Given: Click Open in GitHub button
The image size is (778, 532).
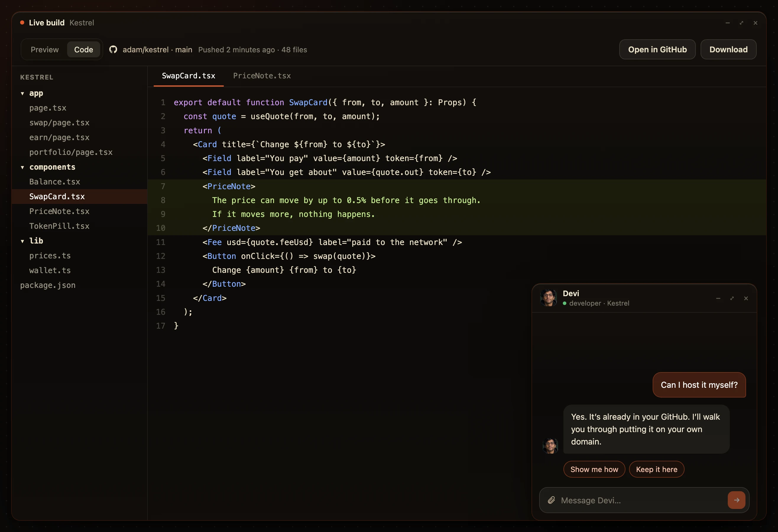Looking at the screenshot, I should pos(657,50).
